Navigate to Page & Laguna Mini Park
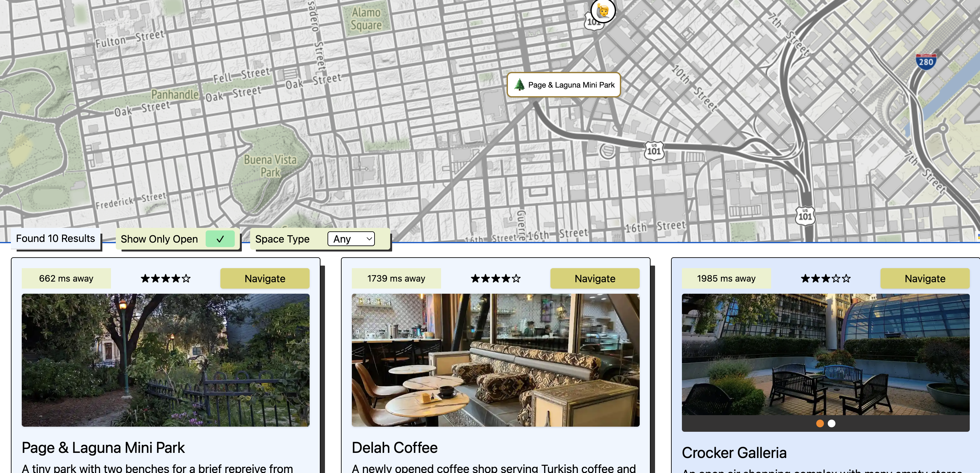Screen dimensions: 980x473 (265, 278)
